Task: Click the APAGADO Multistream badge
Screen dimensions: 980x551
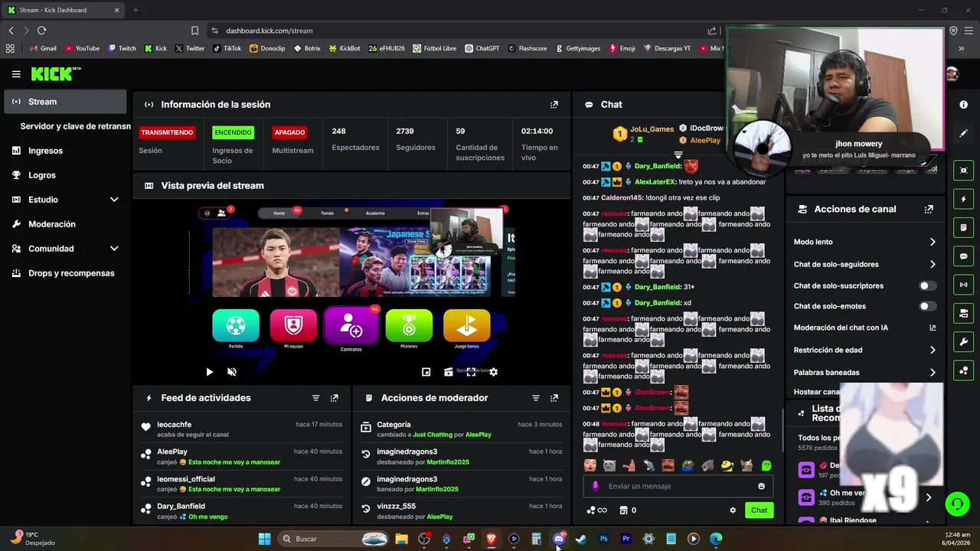Action: click(x=289, y=132)
